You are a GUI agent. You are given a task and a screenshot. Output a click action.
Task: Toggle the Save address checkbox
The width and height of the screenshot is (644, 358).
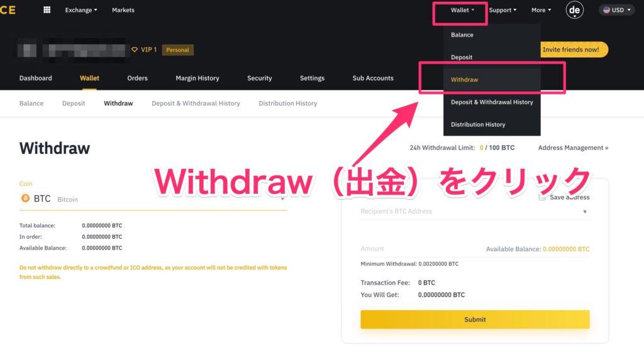point(542,197)
